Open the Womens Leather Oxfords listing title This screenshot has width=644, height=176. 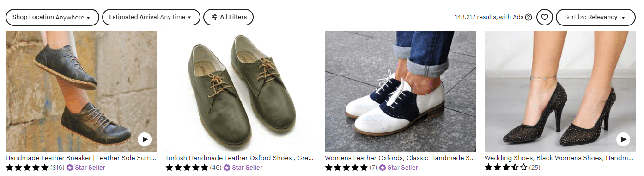coord(400,158)
